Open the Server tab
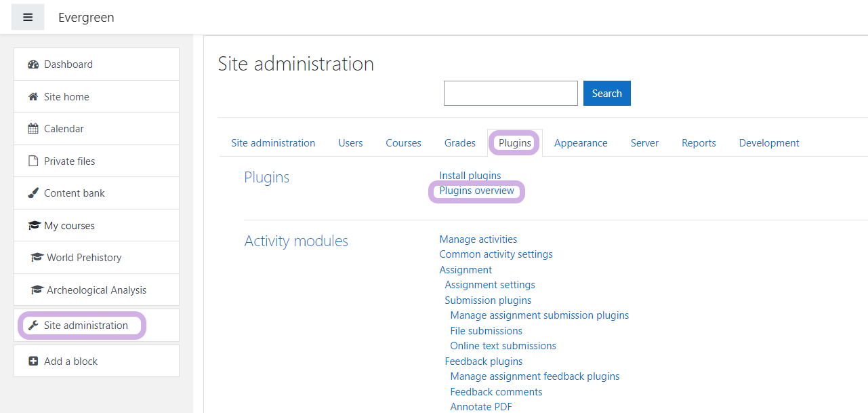Viewport: 868px width, 413px height. [x=644, y=143]
